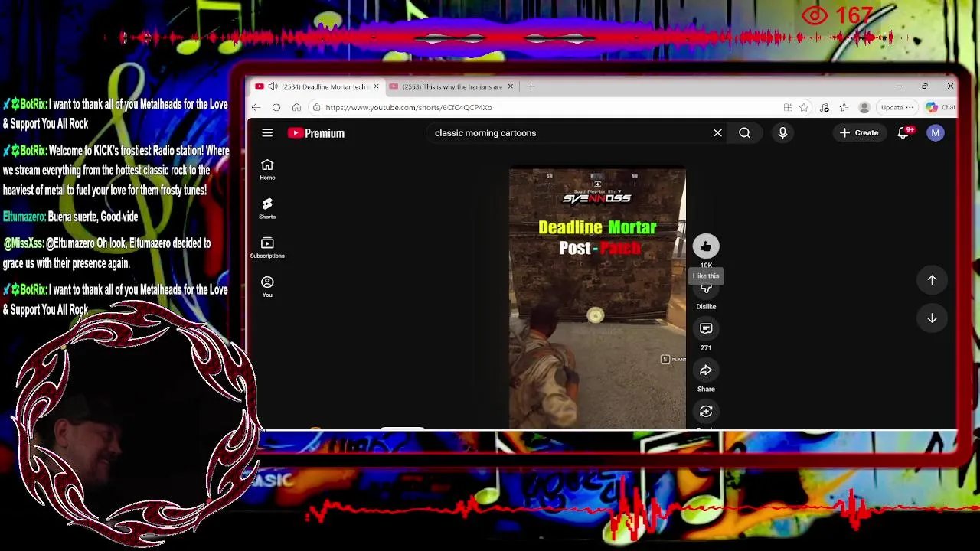Open comments for the short
This screenshot has width=980, height=551.
click(706, 329)
